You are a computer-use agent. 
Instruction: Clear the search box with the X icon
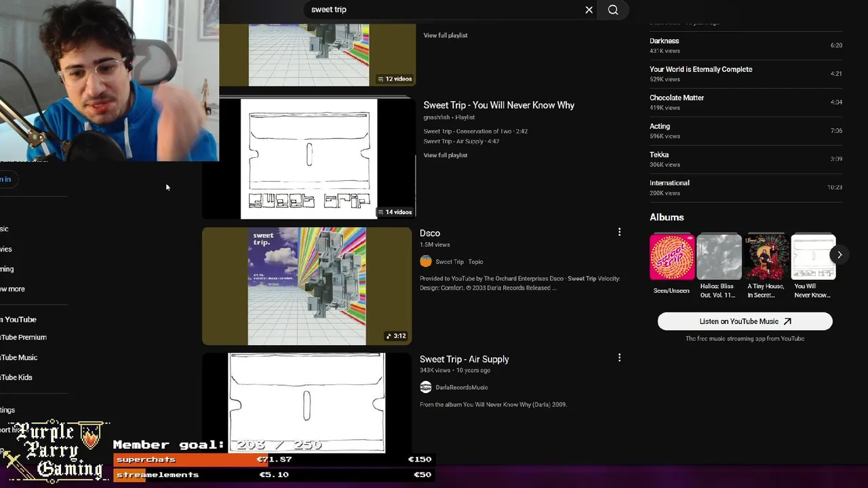pos(589,9)
